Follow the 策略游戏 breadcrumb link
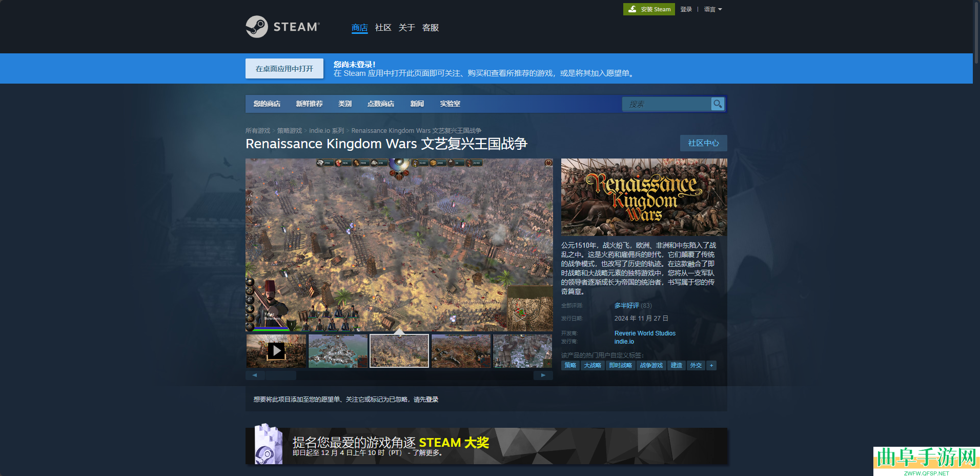Viewport: 980px width, 476px height. coord(290,131)
